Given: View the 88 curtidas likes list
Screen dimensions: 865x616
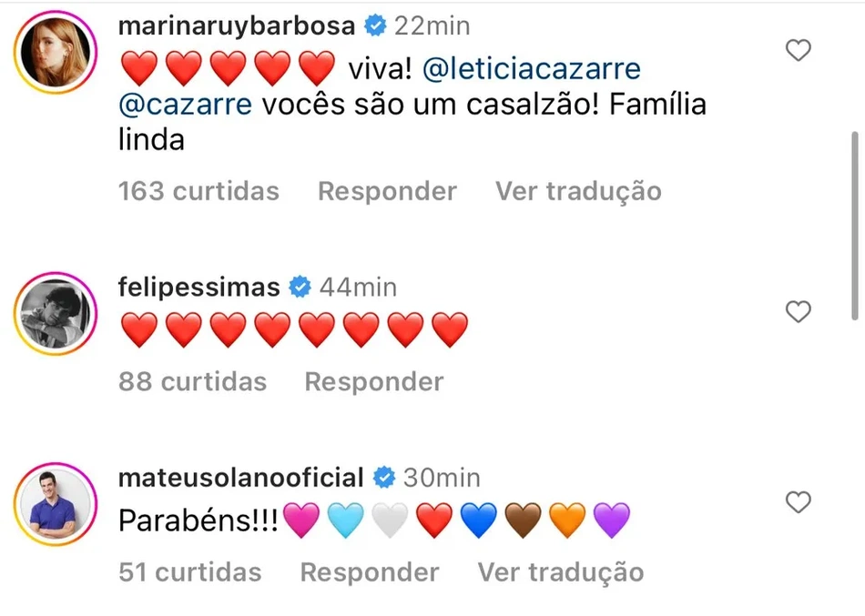Looking at the screenshot, I should (192, 381).
